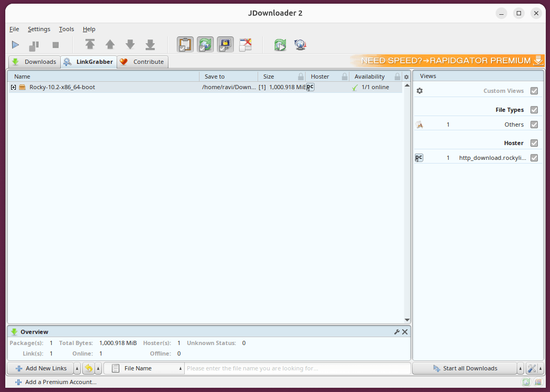Open the Settings menu
Viewport: 550px width, 392px height.
coord(39,29)
